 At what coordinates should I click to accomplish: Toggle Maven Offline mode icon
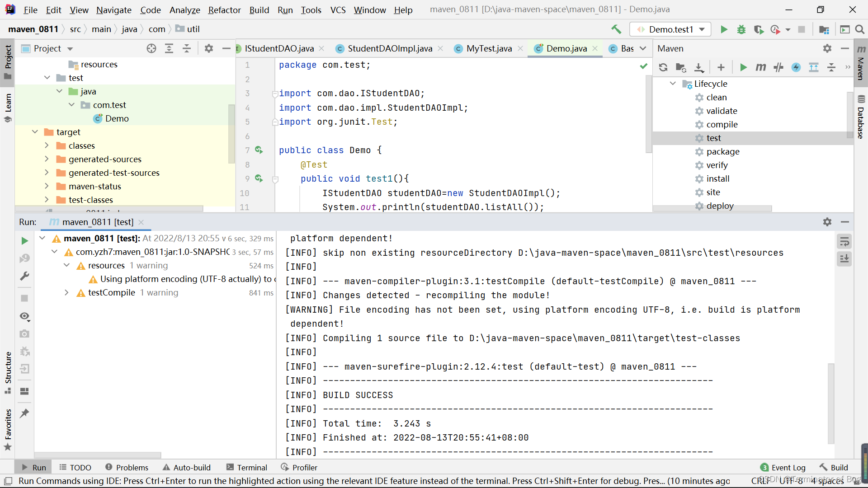pyautogui.click(x=778, y=67)
